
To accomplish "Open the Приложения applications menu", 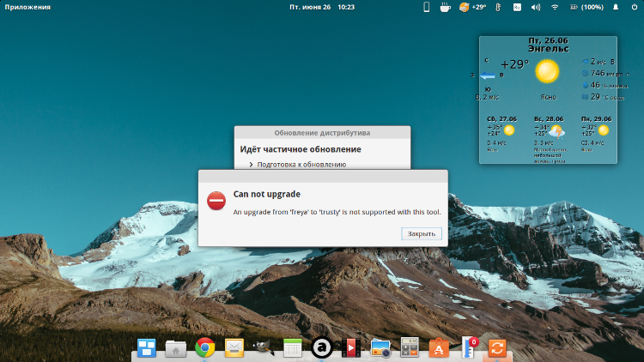I will coord(28,7).
